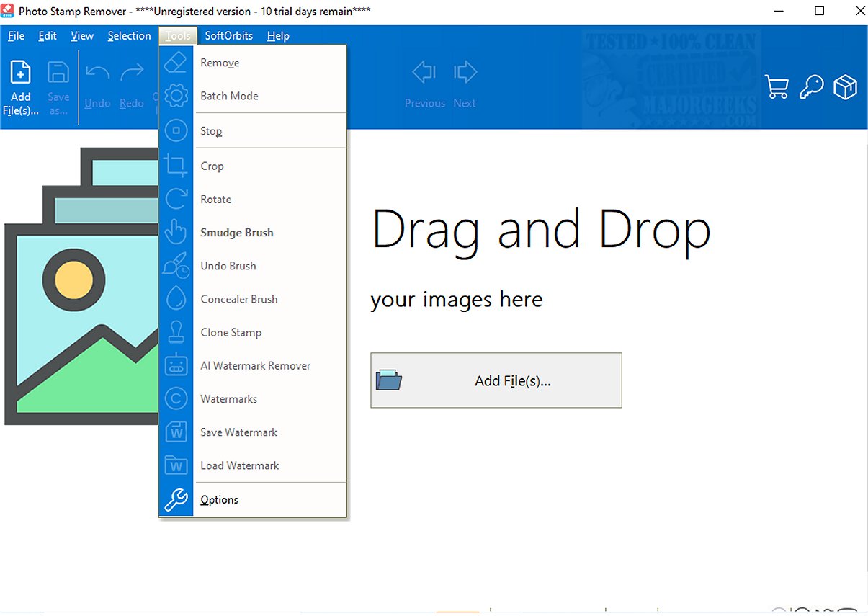Open the AI Watermark Remover
The width and height of the screenshot is (868, 616).
pyautogui.click(x=255, y=365)
